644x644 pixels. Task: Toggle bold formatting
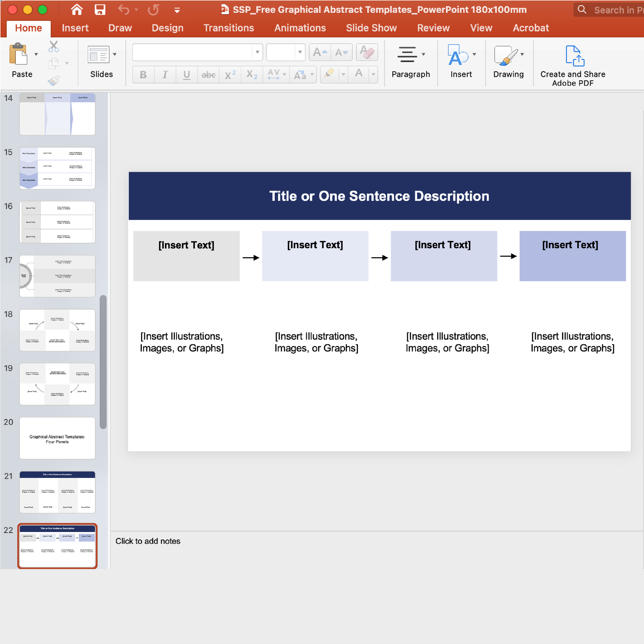143,74
